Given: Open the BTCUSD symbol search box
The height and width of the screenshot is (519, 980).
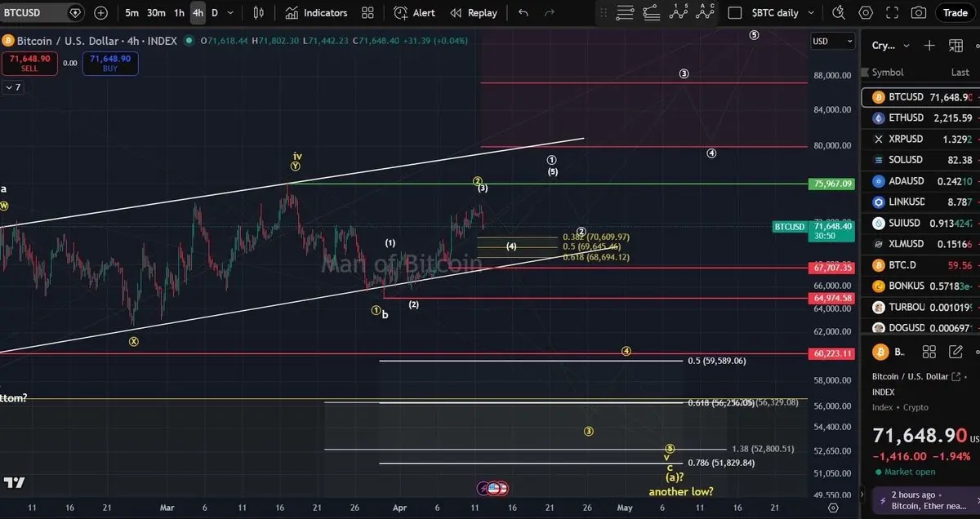Looking at the screenshot, I should (x=42, y=13).
